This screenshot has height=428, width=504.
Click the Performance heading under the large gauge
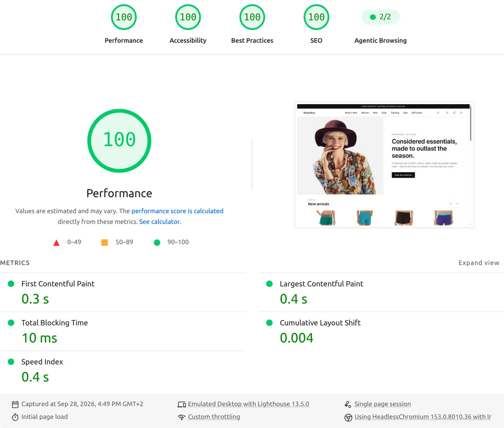119,193
